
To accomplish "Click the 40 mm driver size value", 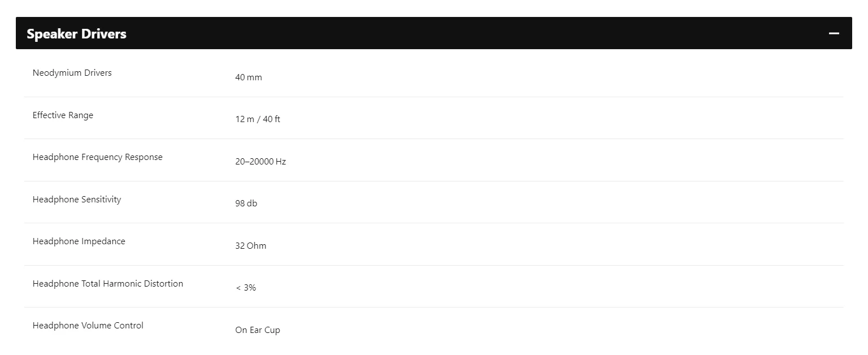I will pyautogui.click(x=249, y=77).
